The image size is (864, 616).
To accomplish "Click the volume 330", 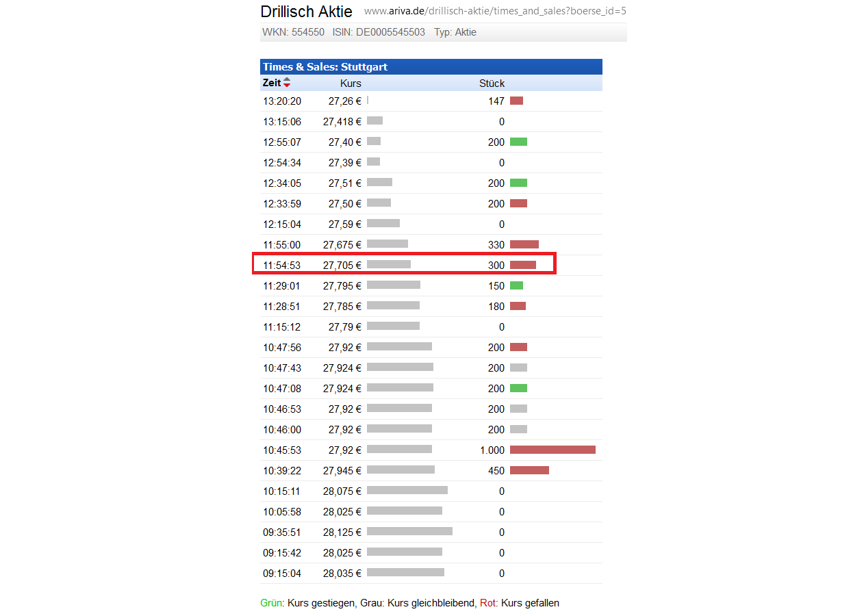I will pyautogui.click(x=496, y=245).
